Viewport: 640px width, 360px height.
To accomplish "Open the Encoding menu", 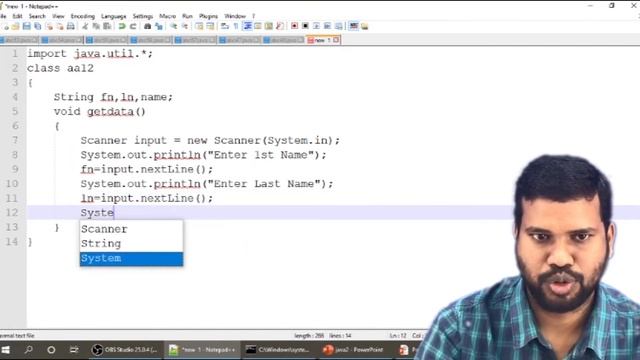I will point(82,16).
